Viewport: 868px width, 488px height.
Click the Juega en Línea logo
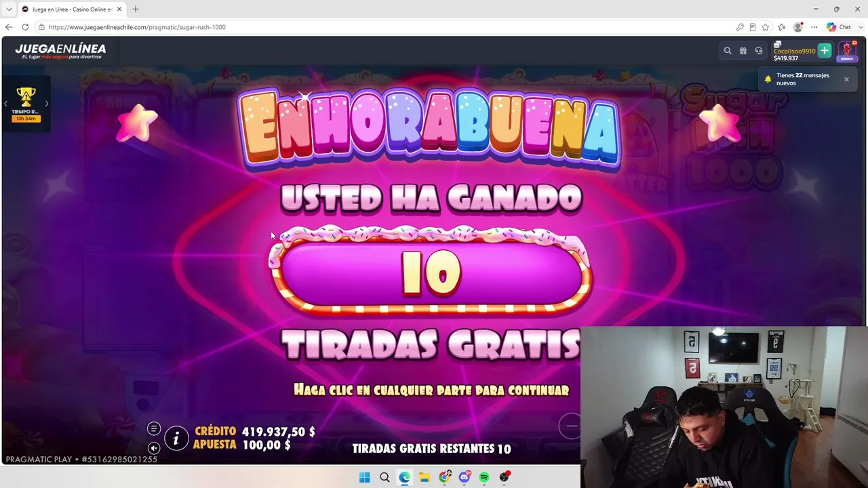coord(60,51)
